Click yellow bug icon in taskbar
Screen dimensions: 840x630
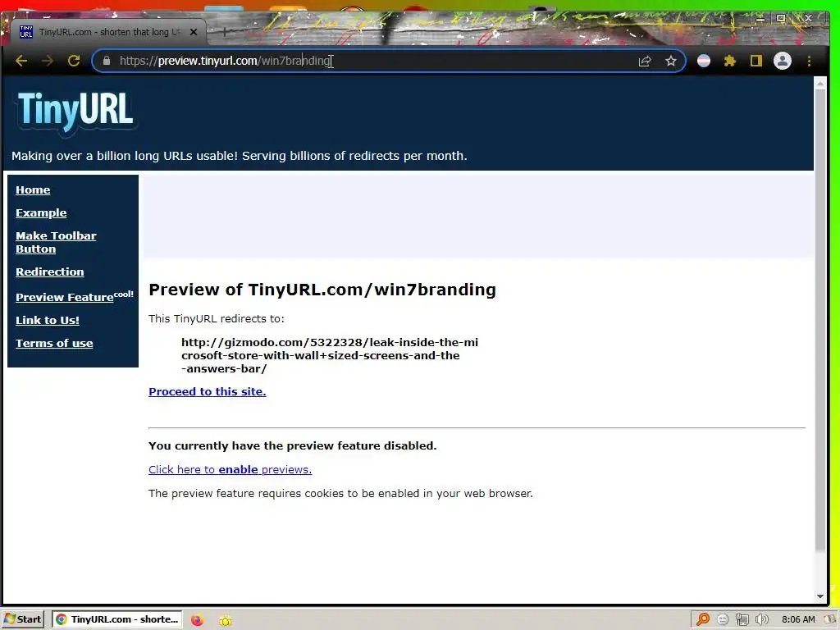pos(226,620)
